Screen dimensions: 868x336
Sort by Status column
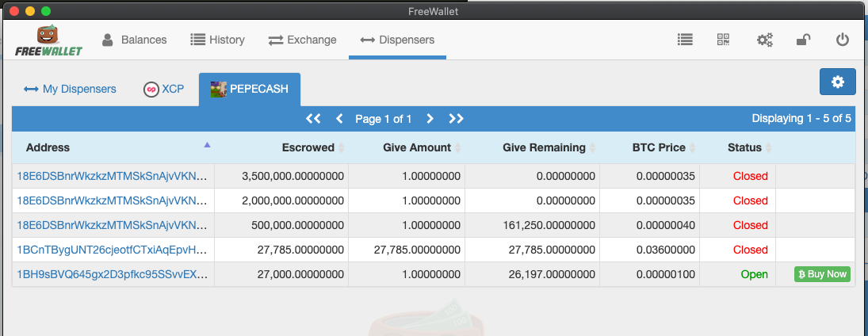click(x=738, y=147)
